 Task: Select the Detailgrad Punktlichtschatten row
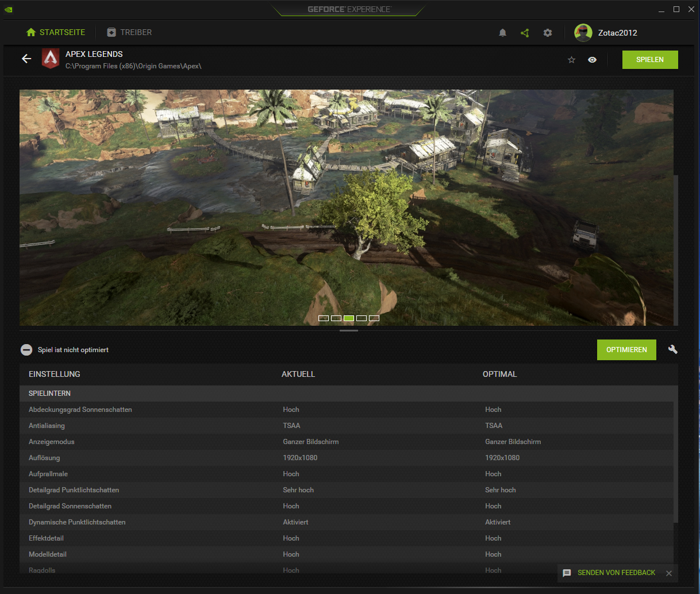347,490
